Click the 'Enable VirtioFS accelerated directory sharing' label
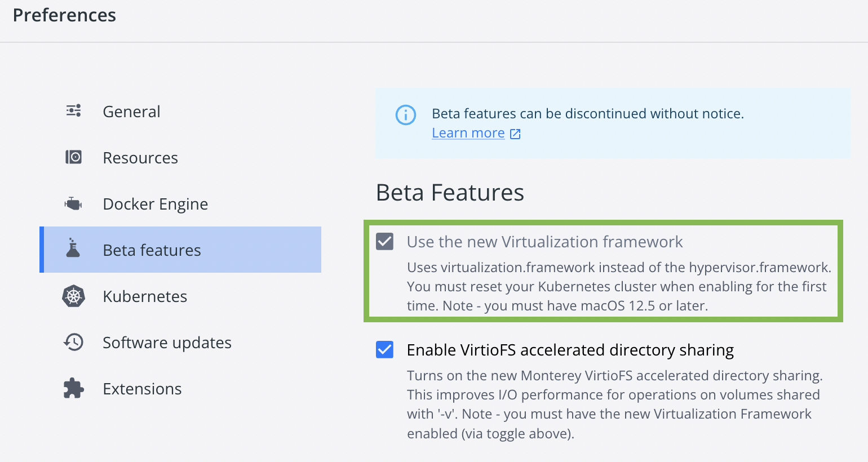 click(x=570, y=350)
